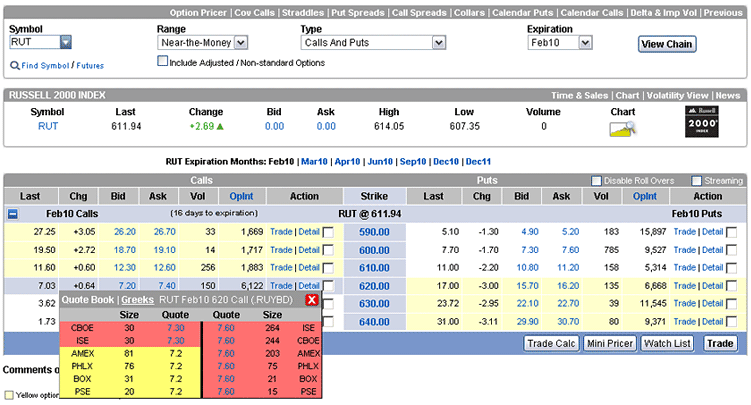Open the Mini Pricer button
This screenshot has height=405, width=751.
click(x=608, y=343)
